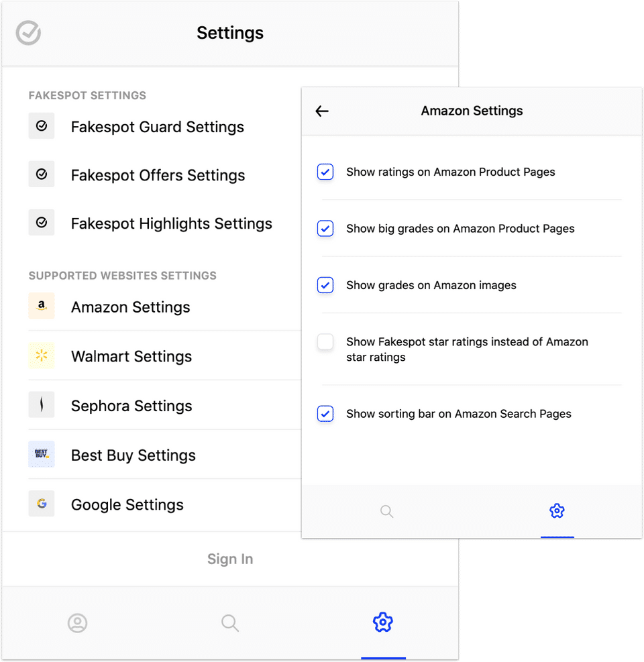This screenshot has width=644, height=662.
Task: Click the Fakespot checkmark logo in header
Action: pos(28,32)
